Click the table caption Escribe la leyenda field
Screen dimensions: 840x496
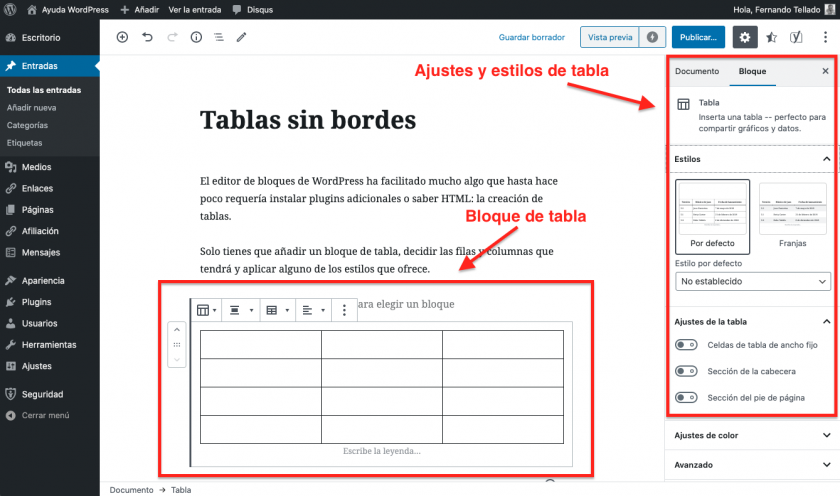click(x=381, y=451)
